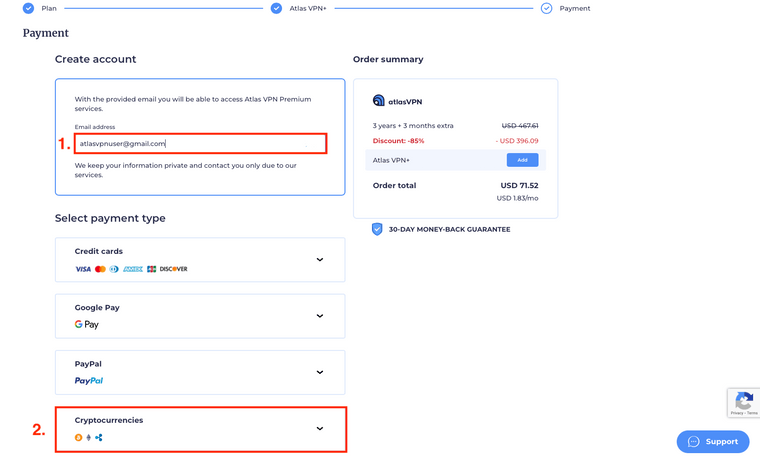Click the '3 years + 3 months extra' text
The height and width of the screenshot is (460, 760).
[x=413, y=126]
